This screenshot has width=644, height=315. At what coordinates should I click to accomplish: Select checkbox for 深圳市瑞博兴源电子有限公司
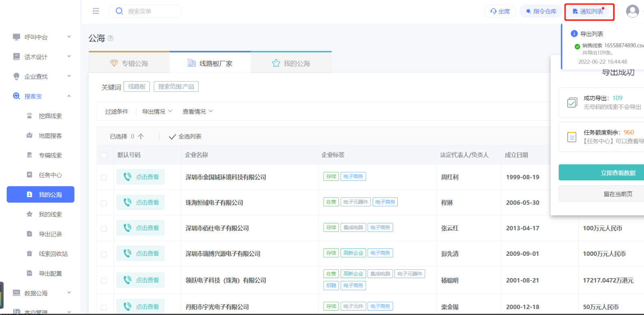click(104, 254)
